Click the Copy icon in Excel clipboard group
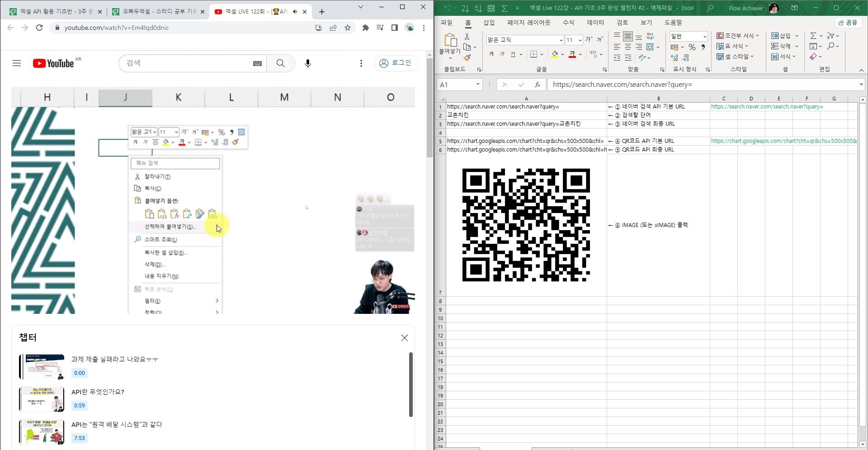Image resolution: width=868 pixels, height=450 pixels. pos(467,47)
